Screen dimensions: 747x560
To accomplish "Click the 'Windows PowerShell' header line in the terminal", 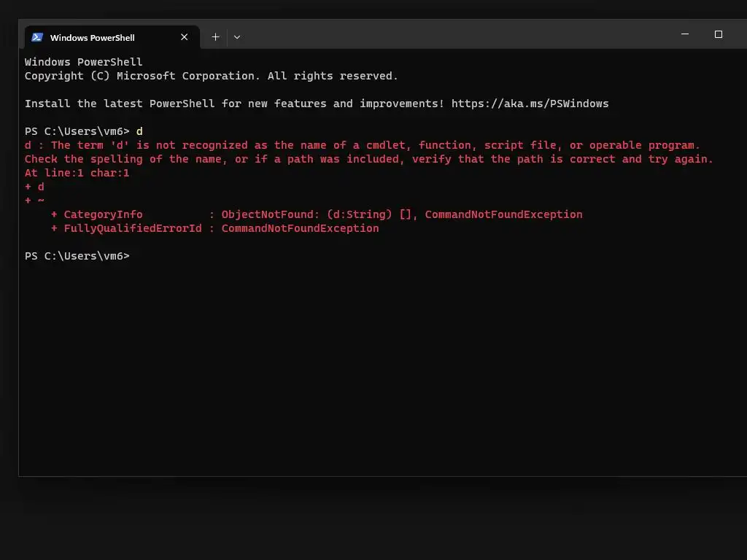I will coord(83,62).
